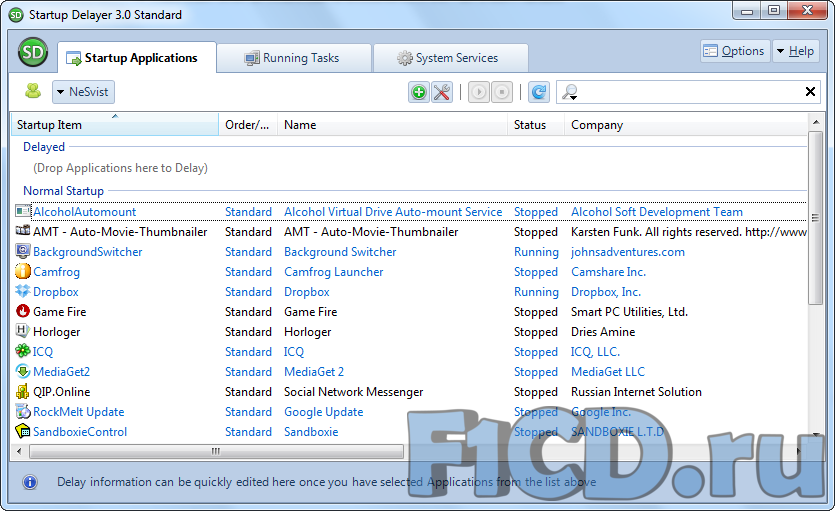
Task: Click the QIP.Online icon
Action: click(23, 391)
